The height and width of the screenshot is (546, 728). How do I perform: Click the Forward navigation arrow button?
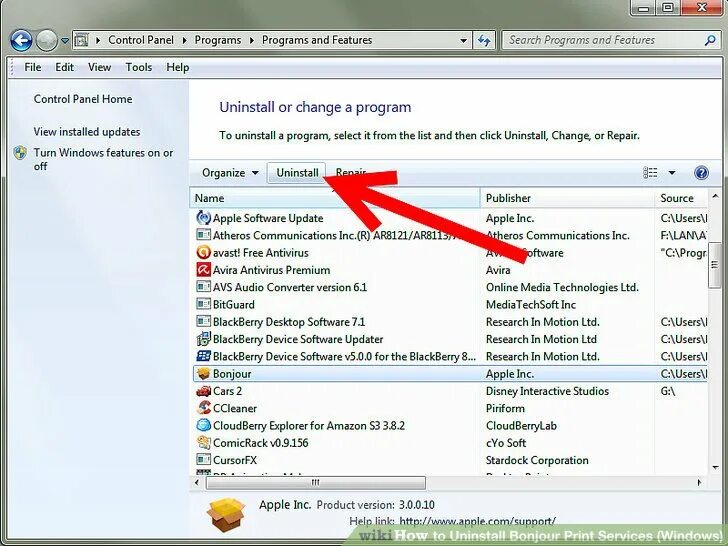(46, 41)
